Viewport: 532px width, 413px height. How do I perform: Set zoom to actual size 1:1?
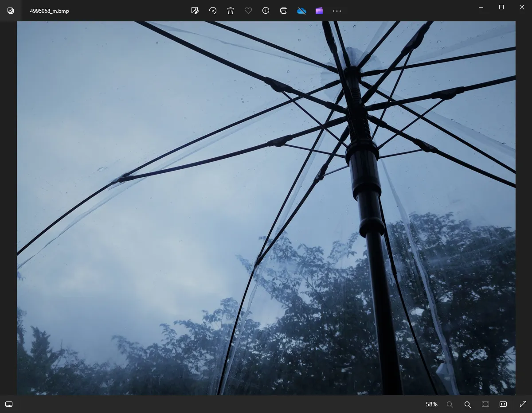[503, 404]
